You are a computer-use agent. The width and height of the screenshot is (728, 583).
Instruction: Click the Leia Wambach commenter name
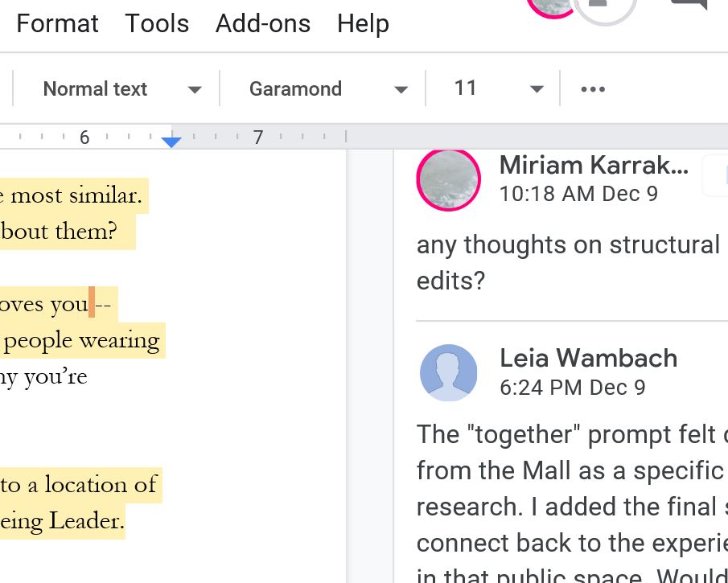tap(588, 358)
